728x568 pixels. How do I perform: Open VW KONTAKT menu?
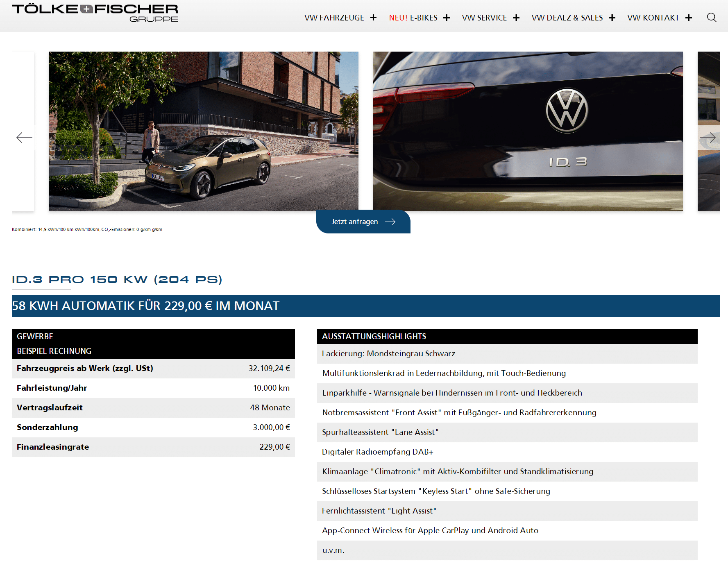[653, 18]
